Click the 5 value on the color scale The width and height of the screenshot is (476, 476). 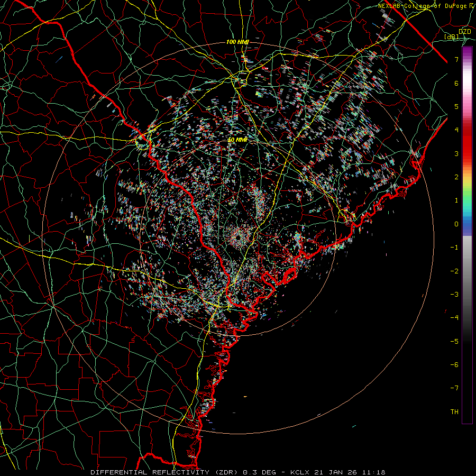456,106
